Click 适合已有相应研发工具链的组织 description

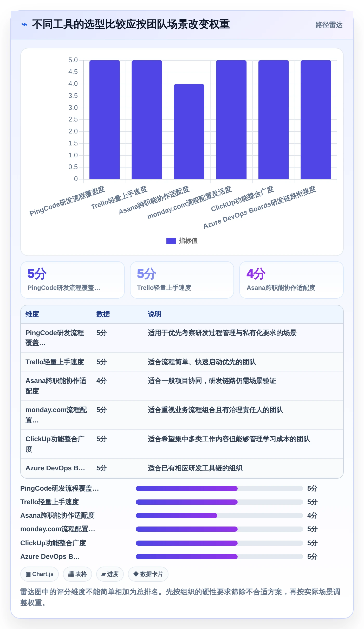(195, 468)
